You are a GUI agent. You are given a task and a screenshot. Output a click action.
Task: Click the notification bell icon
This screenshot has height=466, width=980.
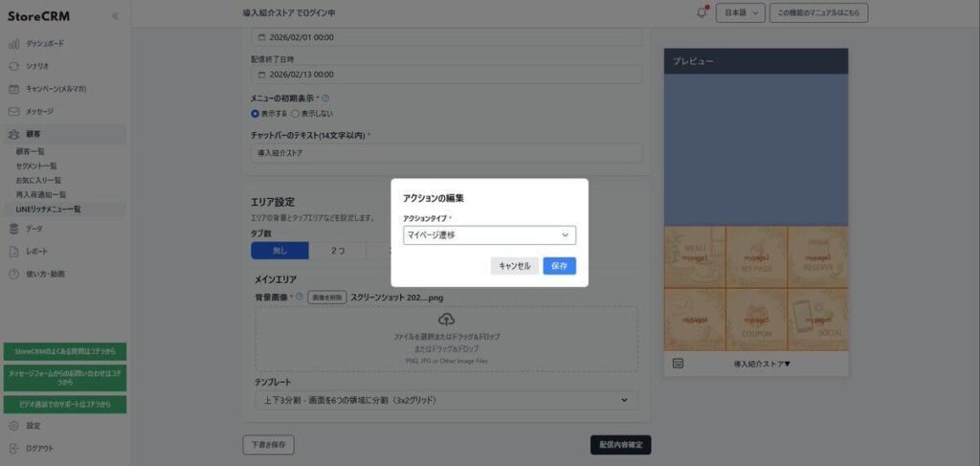point(702,12)
